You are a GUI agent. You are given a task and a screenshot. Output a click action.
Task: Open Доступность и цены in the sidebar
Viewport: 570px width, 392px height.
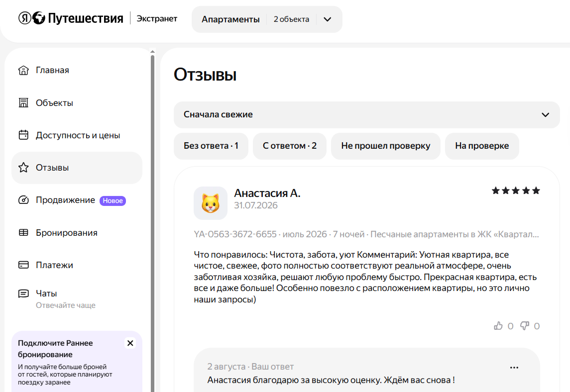[x=77, y=135]
